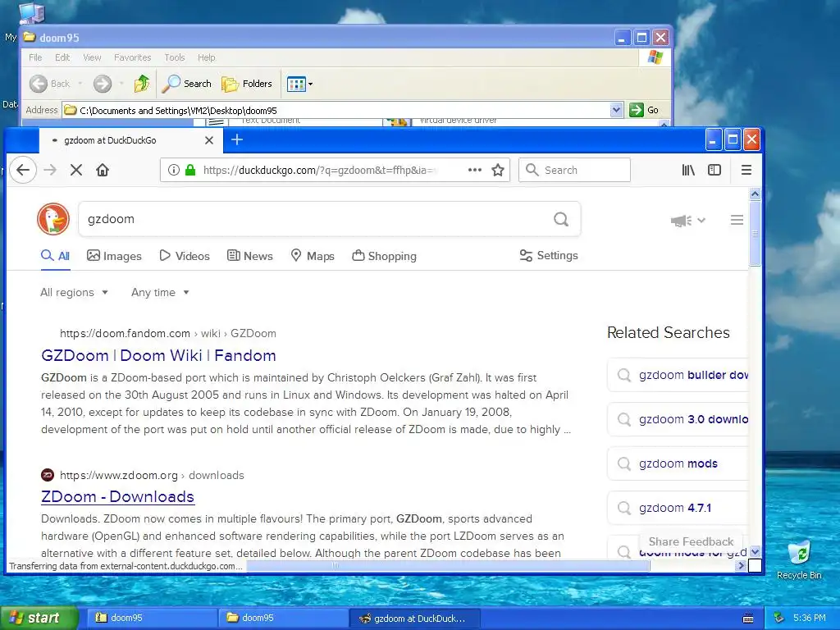Viewport: 840px width, 630px height.
Task: Switch to the gzdoom at DuckDuck taskbar item
Action: click(414, 619)
